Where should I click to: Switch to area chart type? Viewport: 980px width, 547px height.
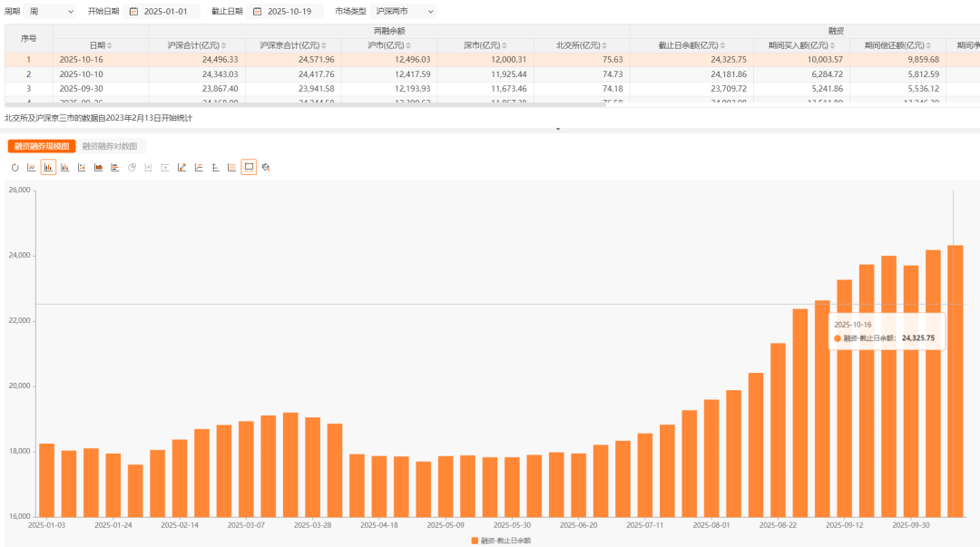98,168
